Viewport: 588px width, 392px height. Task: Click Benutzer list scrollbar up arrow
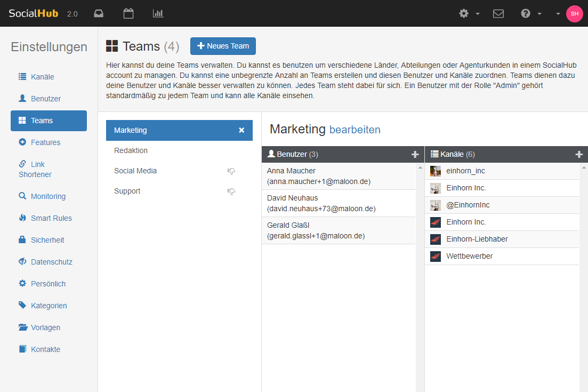pyautogui.click(x=420, y=167)
